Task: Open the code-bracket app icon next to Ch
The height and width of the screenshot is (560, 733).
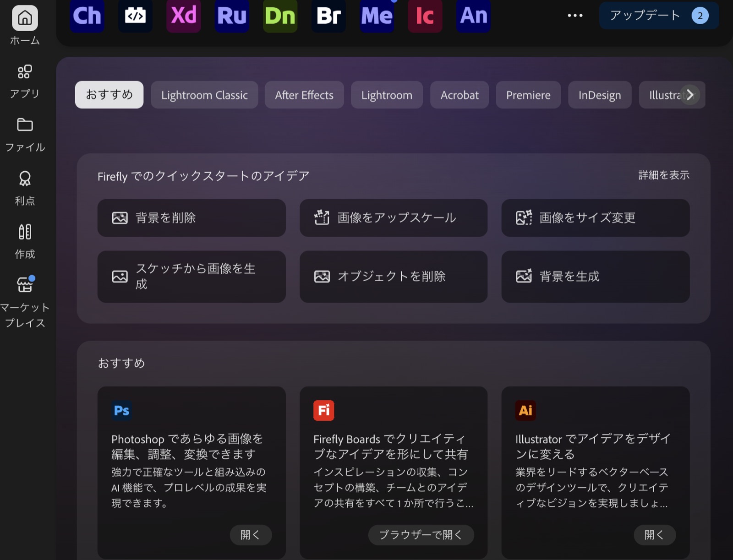Action: click(x=135, y=16)
